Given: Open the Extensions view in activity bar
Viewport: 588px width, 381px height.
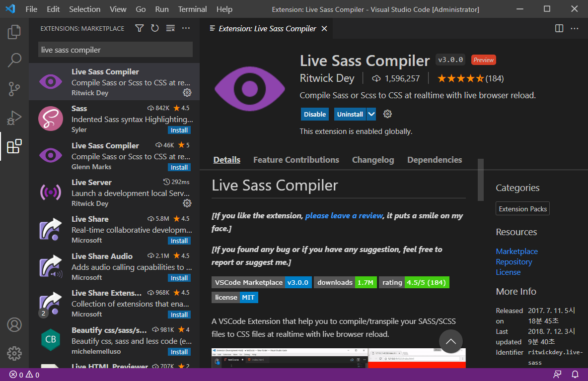Looking at the screenshot, I should point(14,146).
